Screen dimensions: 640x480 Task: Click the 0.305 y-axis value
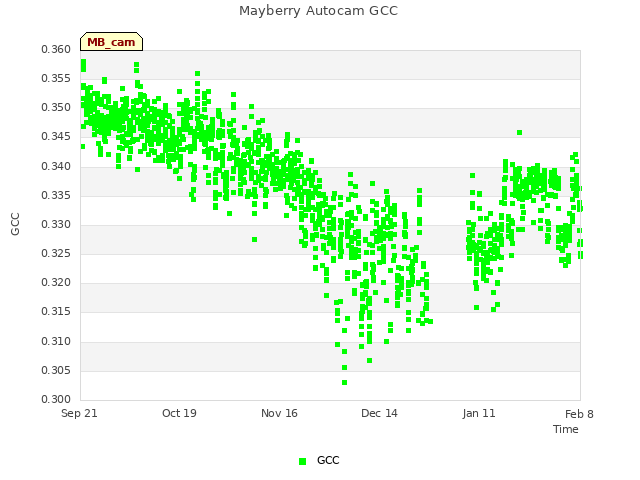pyautogui.click(x=56, y=371)
